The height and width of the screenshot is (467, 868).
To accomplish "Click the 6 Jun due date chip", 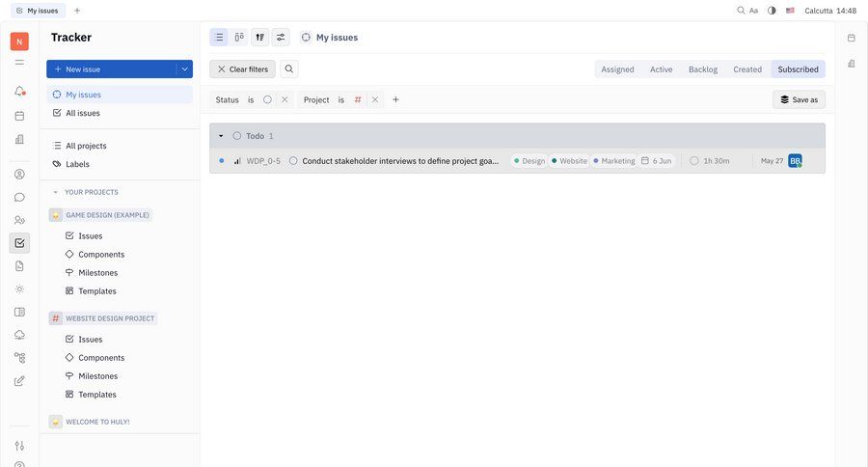I will point(657,161).
